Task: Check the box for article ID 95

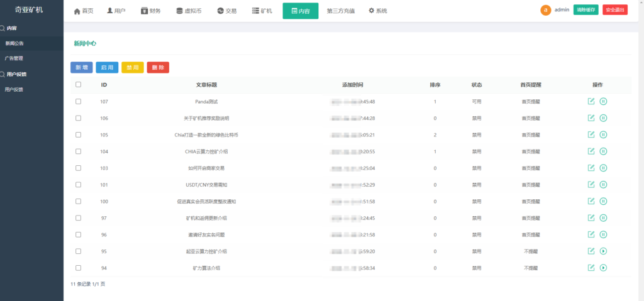Action: point(78,251)
